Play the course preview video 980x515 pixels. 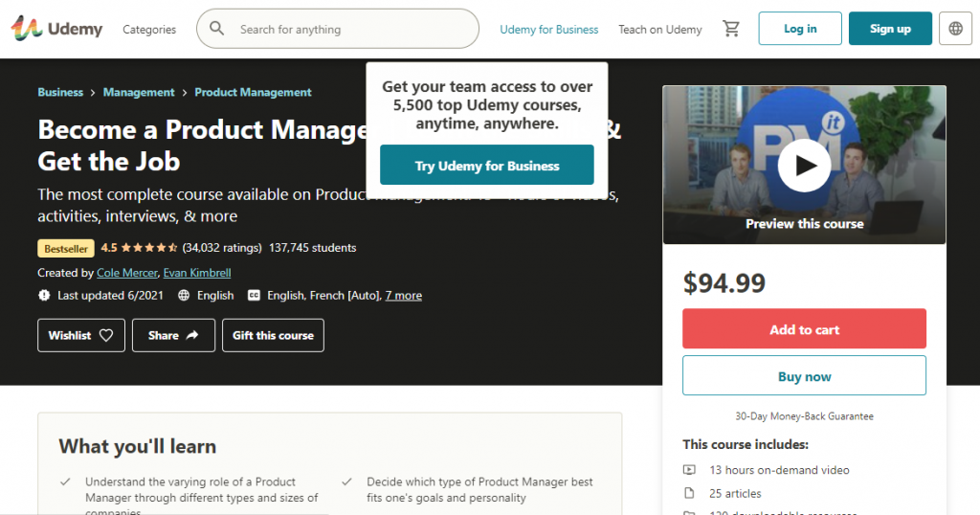(804, 165)
